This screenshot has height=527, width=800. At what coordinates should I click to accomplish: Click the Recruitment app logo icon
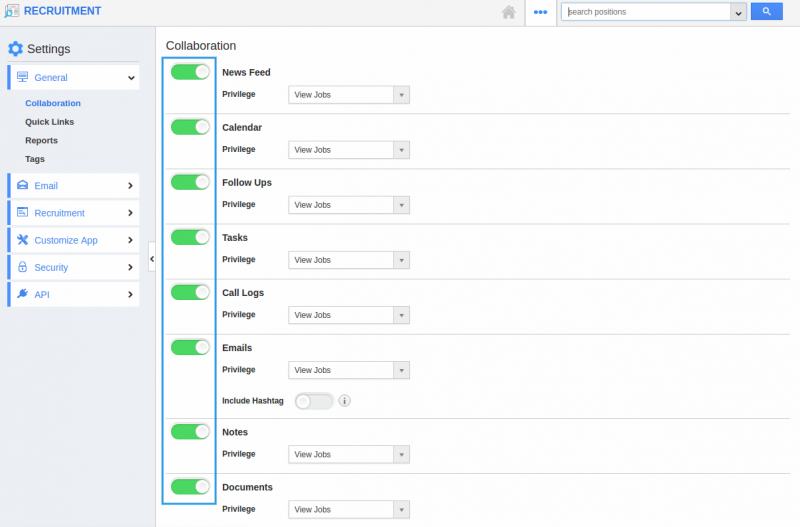11,11
